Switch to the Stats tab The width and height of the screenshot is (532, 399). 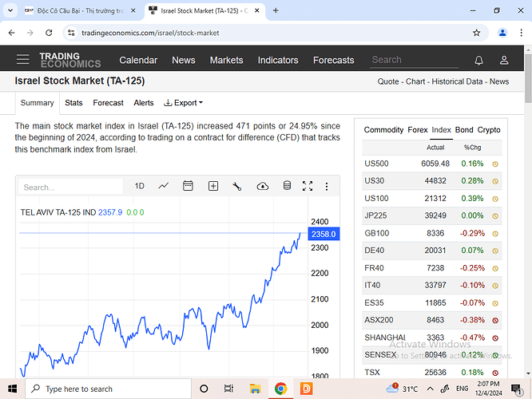73,103
